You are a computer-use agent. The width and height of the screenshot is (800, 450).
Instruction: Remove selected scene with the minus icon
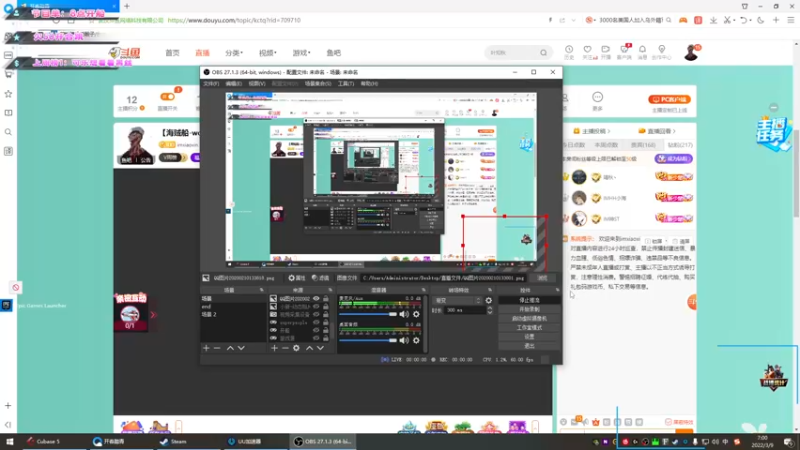pos(217,348)
